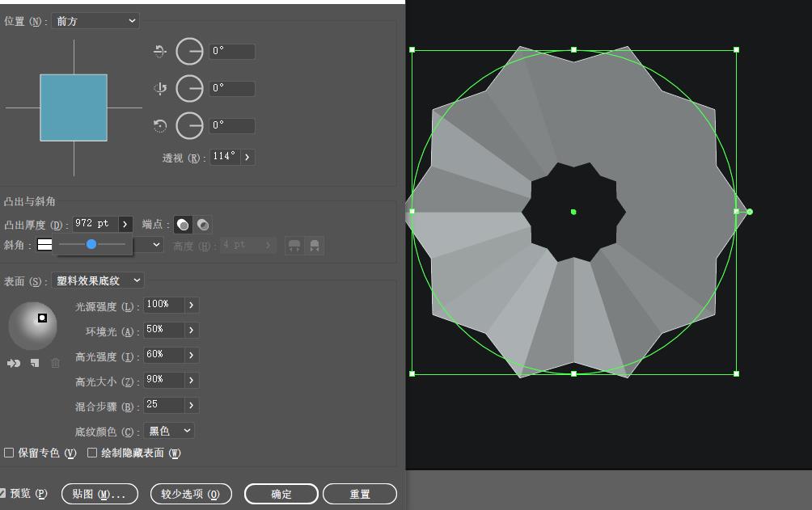Click the delete light trash icon

56,364
